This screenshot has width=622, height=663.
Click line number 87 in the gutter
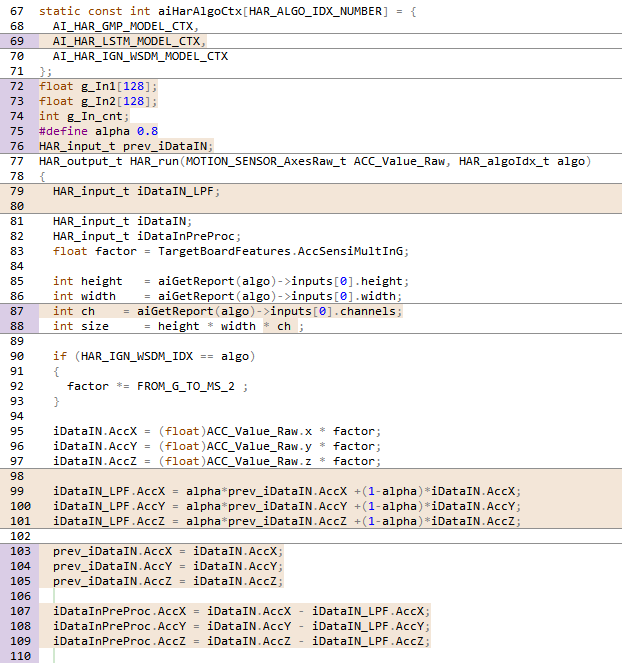[19, 311]
